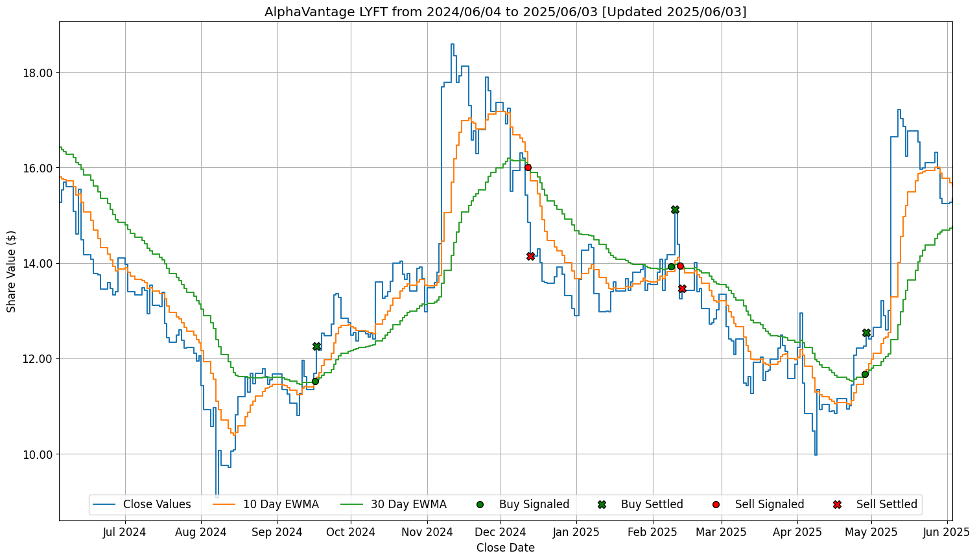Click the 'Jul 2024' x-axis tick label

[124, 533]
